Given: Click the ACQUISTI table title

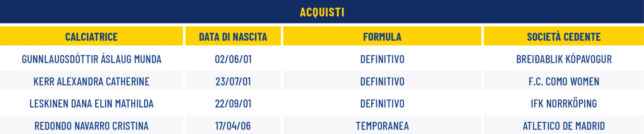Looking at the screenshot, I should (x=322, y=12).
